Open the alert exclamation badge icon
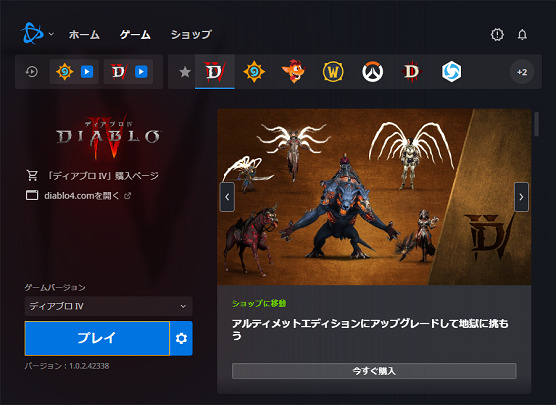Screen dimensions: 556x405 (x=497, y=34)
